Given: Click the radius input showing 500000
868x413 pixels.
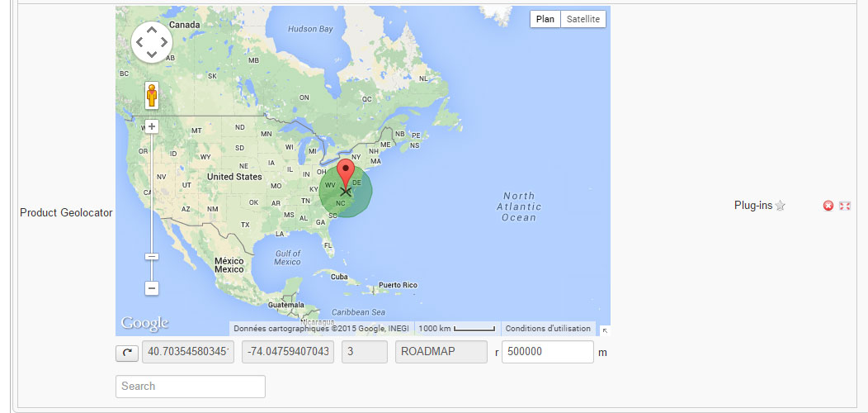Looking at the screenshot, I should 548,352.
